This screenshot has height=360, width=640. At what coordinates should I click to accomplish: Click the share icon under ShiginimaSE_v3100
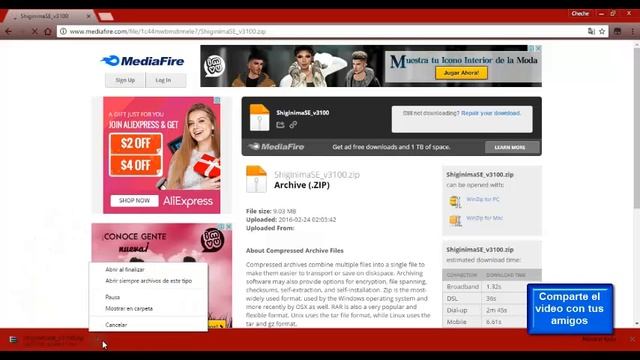pos(280,125)
